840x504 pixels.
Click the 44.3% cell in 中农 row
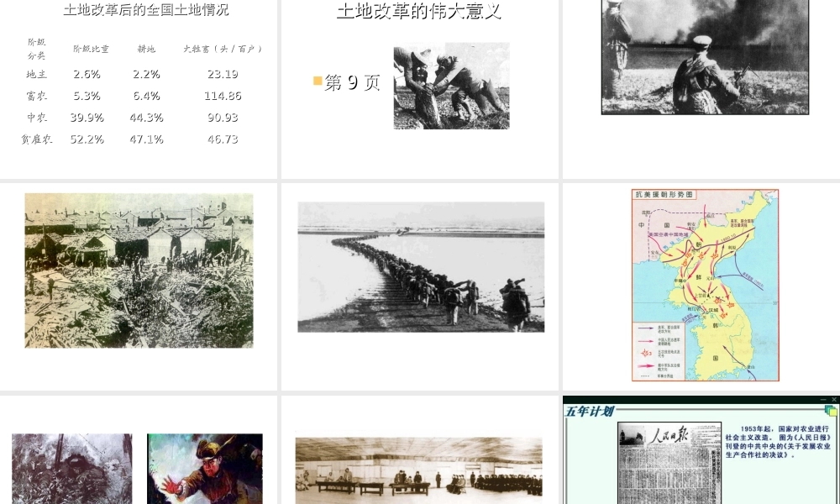(x=146, y=118)
